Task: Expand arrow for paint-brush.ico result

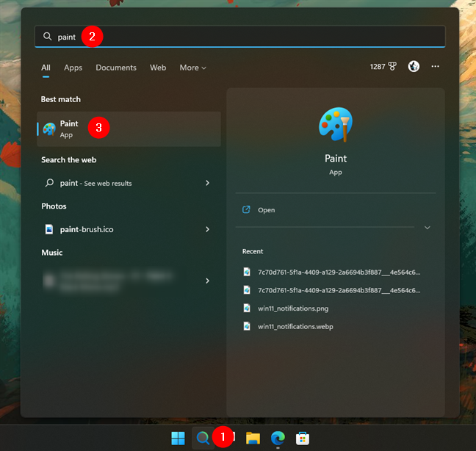Action: tap(207, 229)
